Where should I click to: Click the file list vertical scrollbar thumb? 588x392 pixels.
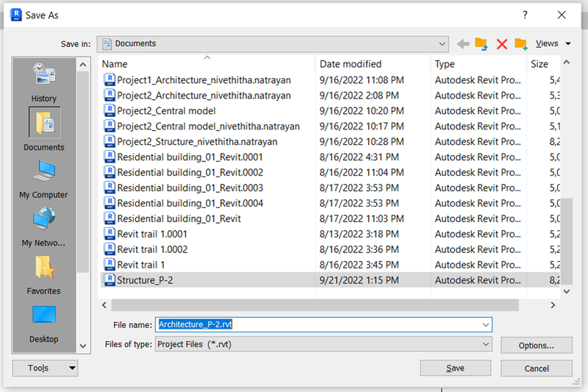click(x=567, y=241)
